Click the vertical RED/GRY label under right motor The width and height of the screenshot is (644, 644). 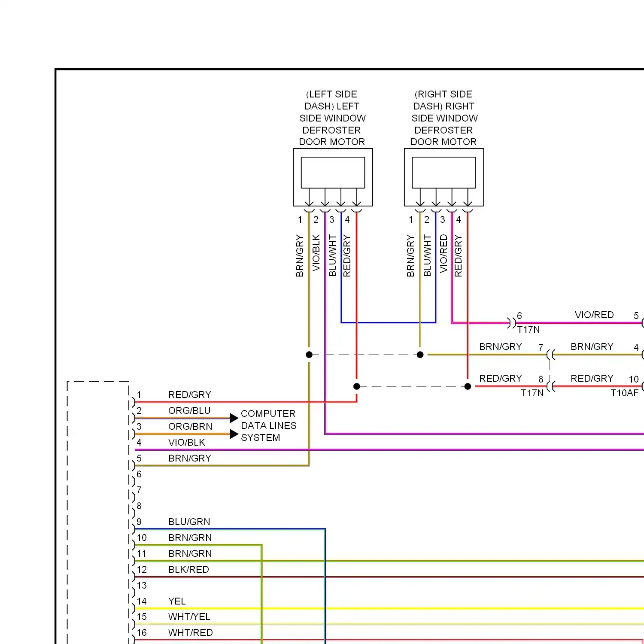pos(458,255)
